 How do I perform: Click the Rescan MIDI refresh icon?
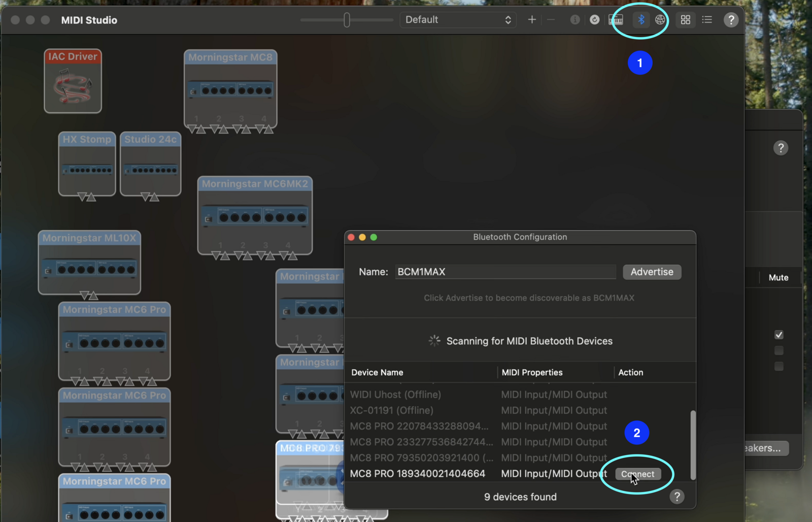pos(595,20)
